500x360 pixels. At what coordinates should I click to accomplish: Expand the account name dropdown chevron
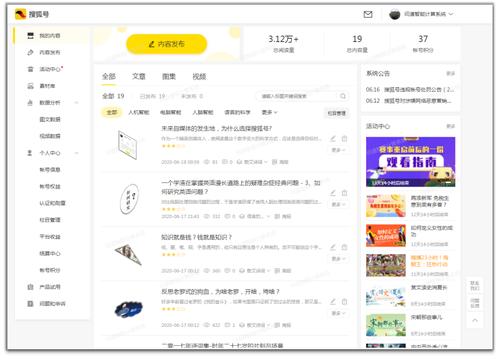pos(451,14)
